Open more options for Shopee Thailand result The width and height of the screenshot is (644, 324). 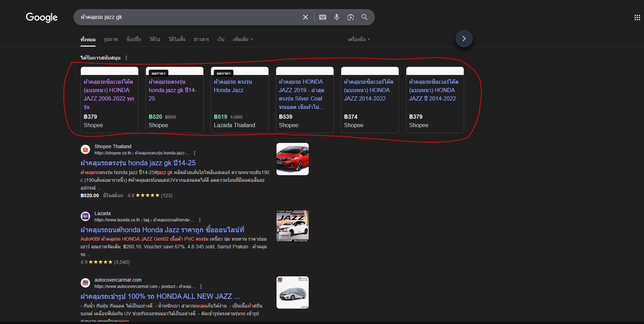[195, 153]
